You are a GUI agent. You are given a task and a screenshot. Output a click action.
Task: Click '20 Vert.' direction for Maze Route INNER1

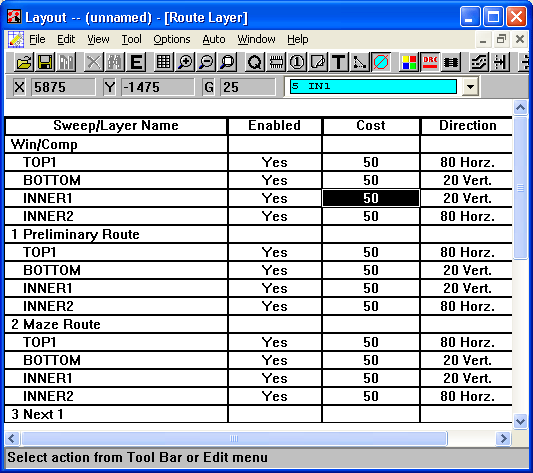tap(467, 378)
